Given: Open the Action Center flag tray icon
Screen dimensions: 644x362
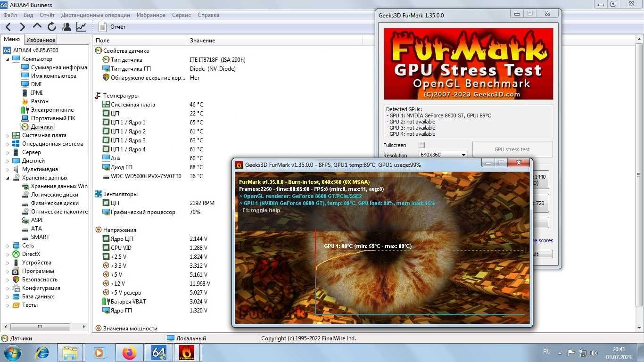Looking at the screenshot, I should [571, 353].
